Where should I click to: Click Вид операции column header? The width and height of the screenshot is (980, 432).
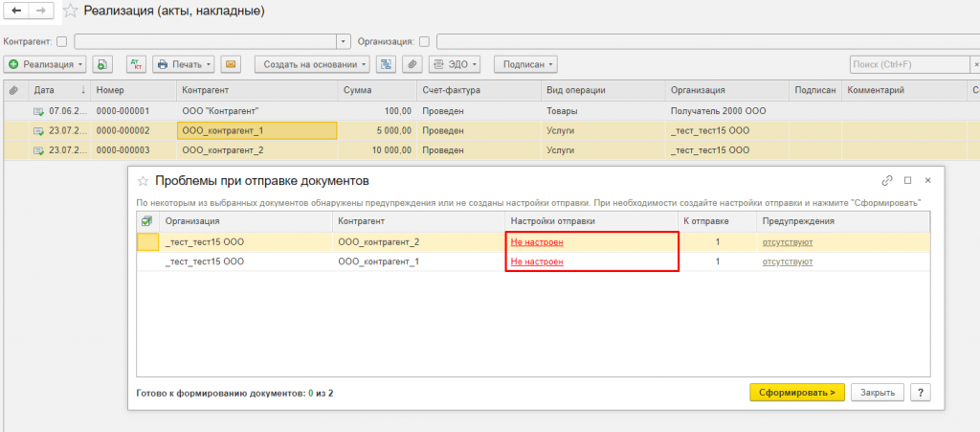click(x=603, y=90)
